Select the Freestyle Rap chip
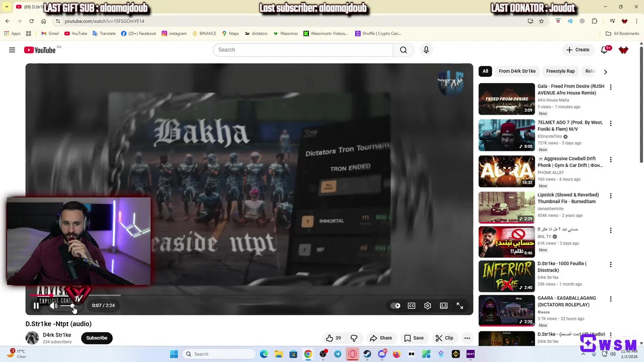Viewport: 644px width, 362px height. 560,71
